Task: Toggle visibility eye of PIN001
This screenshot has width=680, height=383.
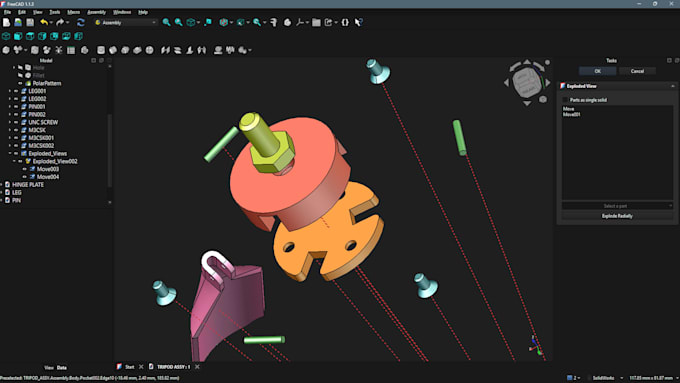Action: (x=16, y=107)
